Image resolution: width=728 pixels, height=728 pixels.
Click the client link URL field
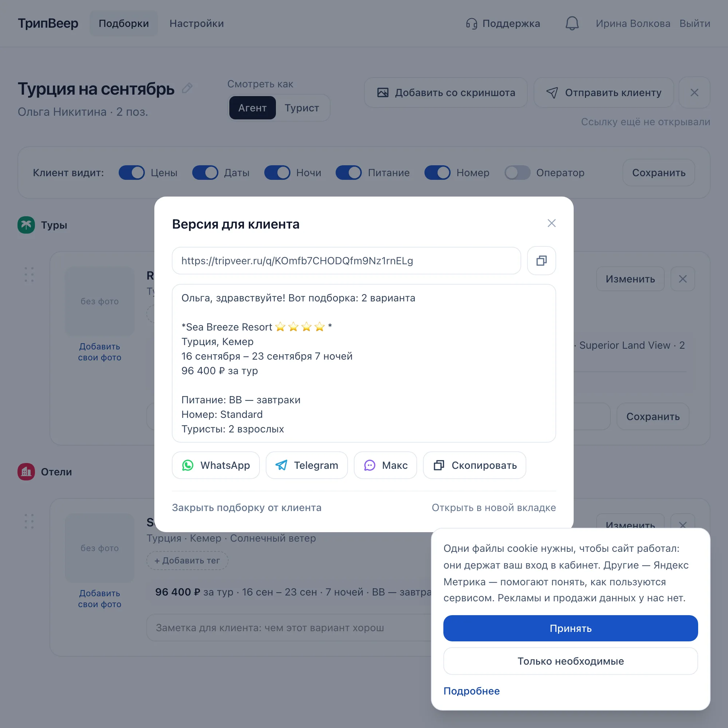click(x=346, y=260)
